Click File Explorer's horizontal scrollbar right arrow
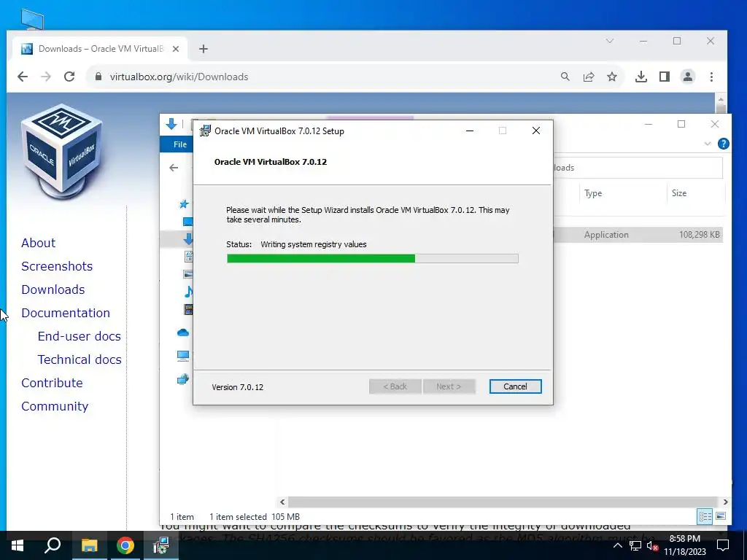Screen dimensions: 747x560 [x=725, y=502]
